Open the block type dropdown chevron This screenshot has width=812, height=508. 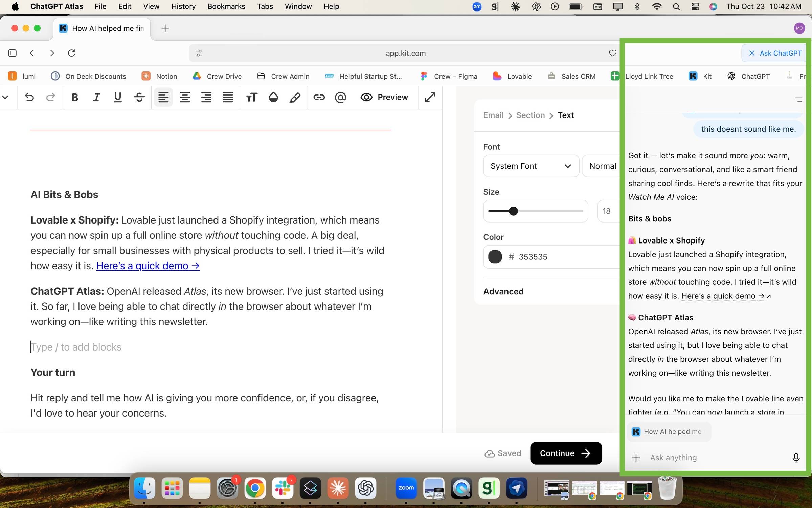pyautogui.click(x=5, y=98)
